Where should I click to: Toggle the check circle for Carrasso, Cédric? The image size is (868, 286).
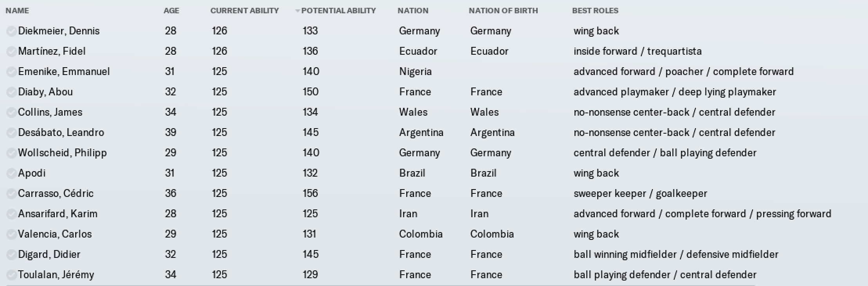coord(11,194)
